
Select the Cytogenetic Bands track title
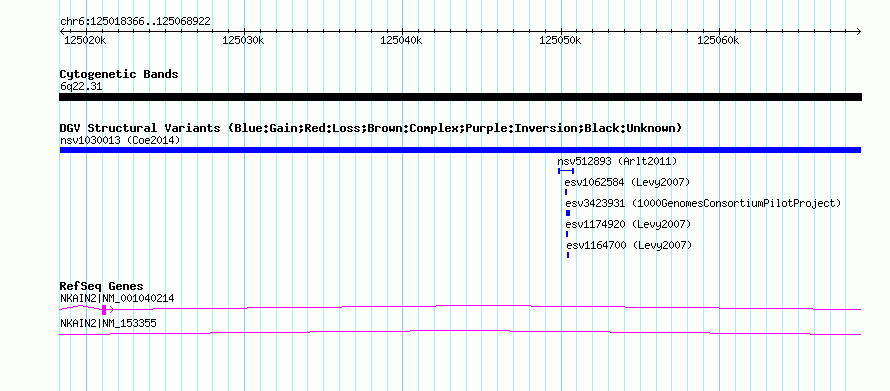coord(119,74)
